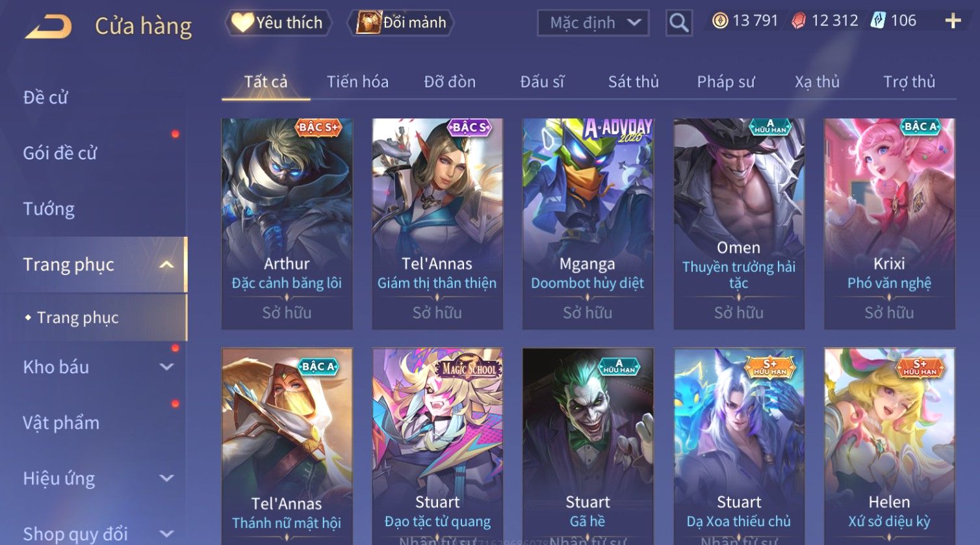Image resolution: width=980 pixels, height=545 pixels.
Task: View Krixi Phó văn nghệ skin
Action: point(889,224)
